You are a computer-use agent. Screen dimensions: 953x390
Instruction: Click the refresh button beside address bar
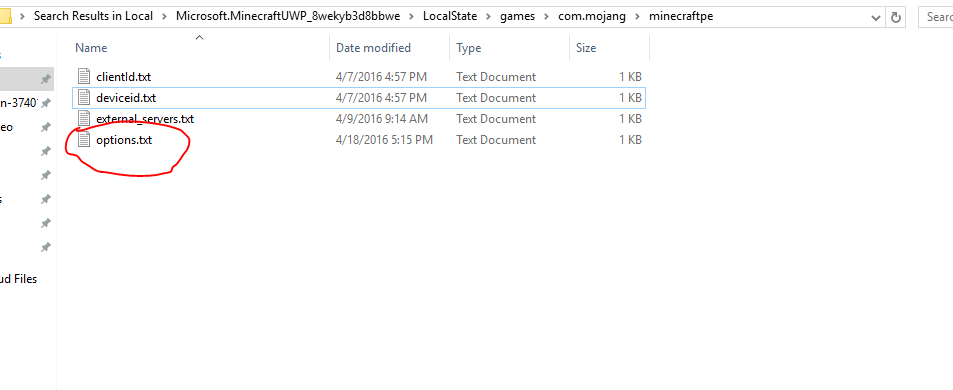click(895, 18)
